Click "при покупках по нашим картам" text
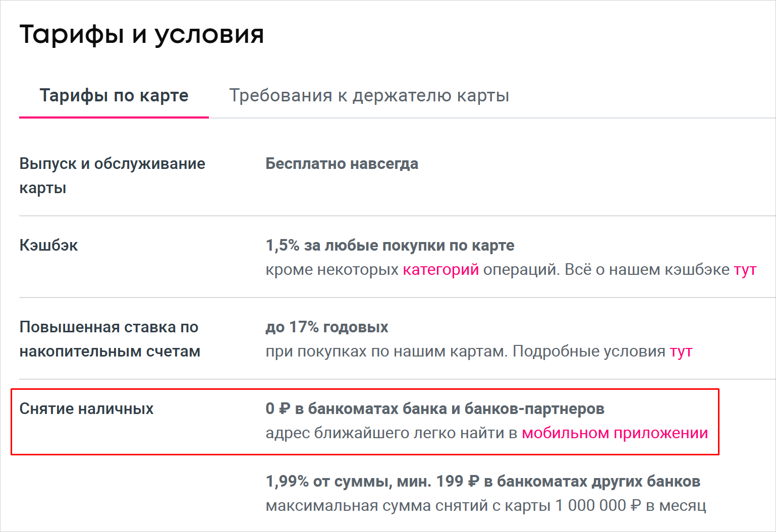This screenshot has height=532, width=776. tap(386, 351)
